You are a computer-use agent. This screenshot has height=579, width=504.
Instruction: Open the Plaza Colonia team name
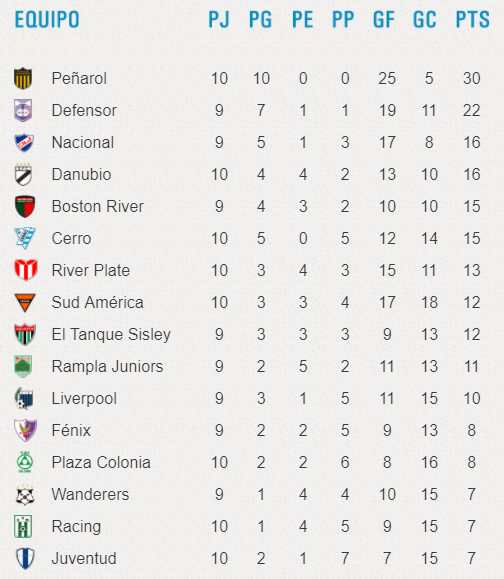pyautogui.click(x=101, y=462)
